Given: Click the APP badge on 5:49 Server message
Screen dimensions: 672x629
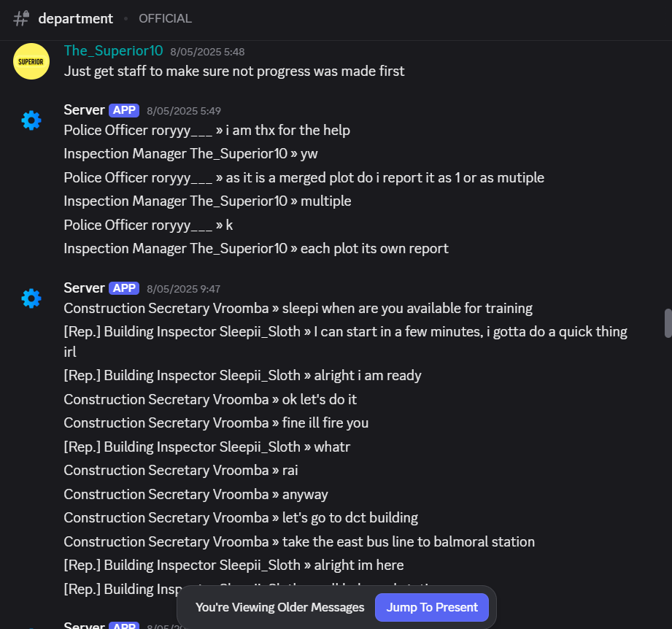Looking at the screenshot, I should 124,110.
